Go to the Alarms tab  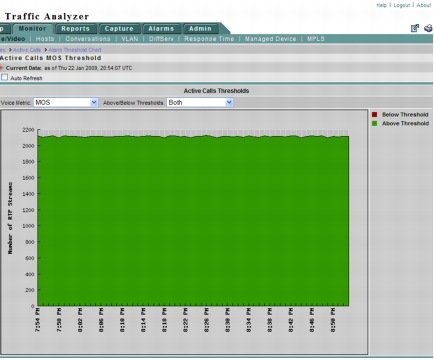tap(161, 29)
